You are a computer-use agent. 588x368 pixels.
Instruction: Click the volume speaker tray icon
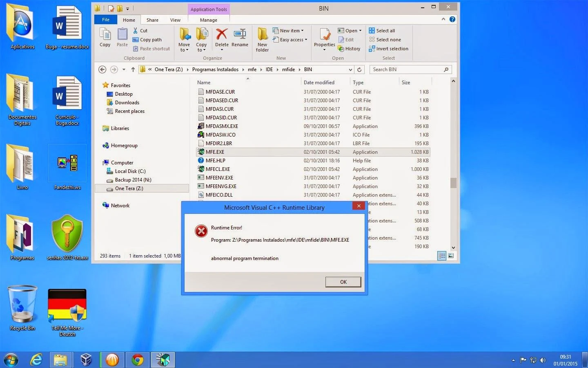[x=543, y=360]
